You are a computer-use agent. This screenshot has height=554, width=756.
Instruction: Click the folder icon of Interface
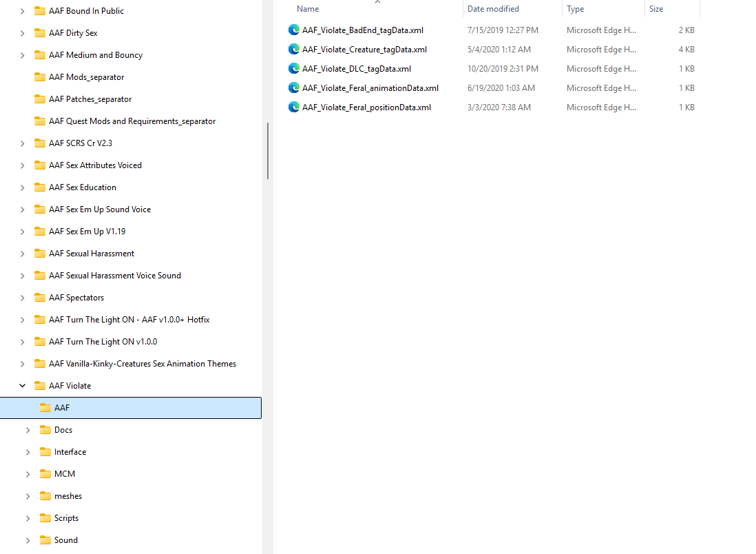45,452
